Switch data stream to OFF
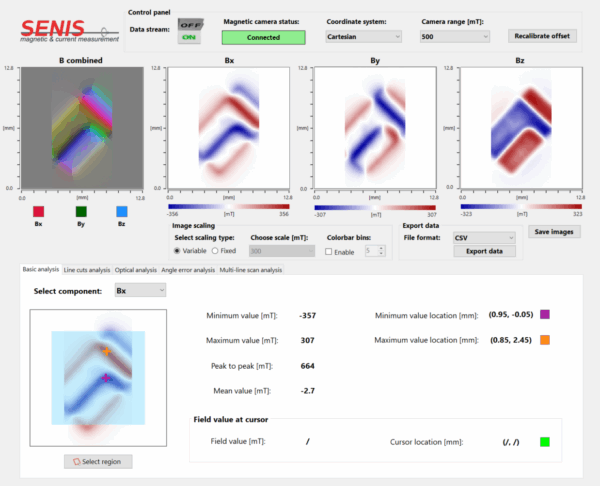This screenshot has width=600, height=486. (188, 23)
